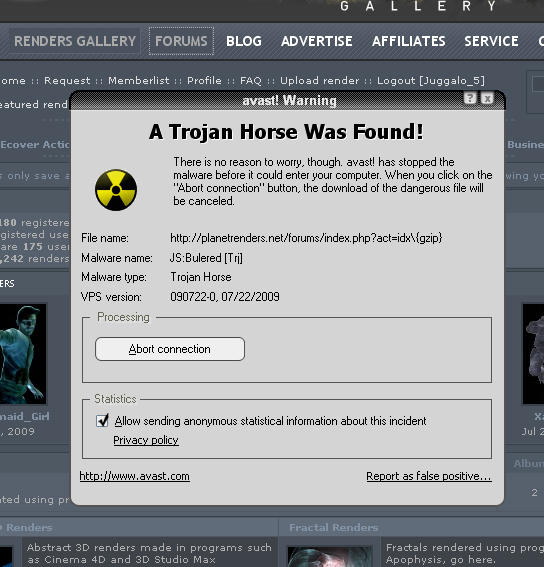This screenshot has height=567, width=544.
Task: Close the avast! Warning dialog
Action: (487, 98)
